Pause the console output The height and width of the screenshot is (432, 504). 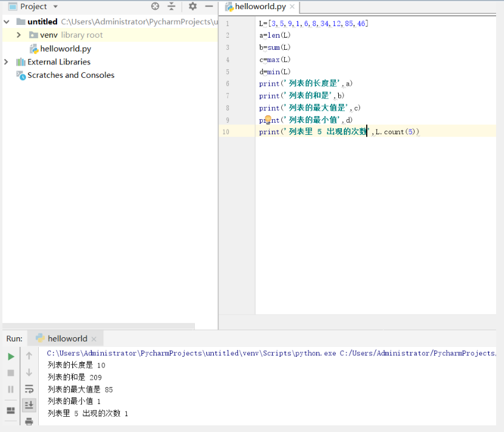tap(11, 389)
